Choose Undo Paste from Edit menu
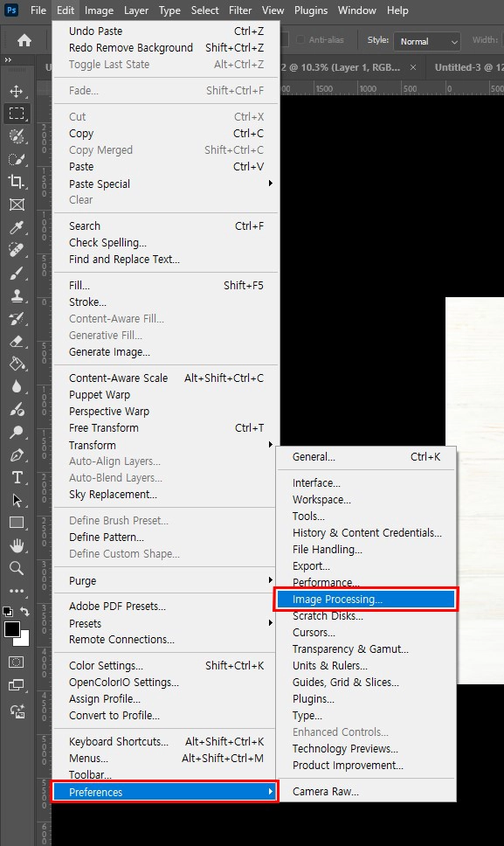 [166, 31]
